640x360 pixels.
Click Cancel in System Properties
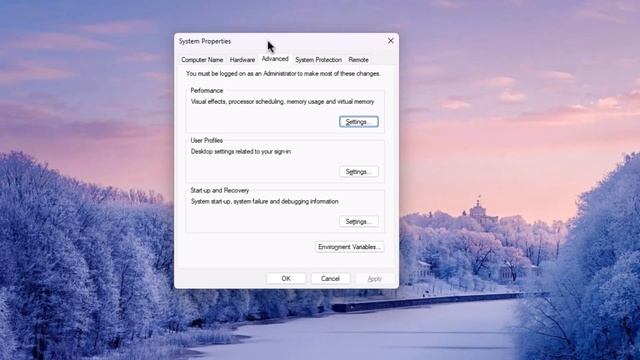click(330, 278)
